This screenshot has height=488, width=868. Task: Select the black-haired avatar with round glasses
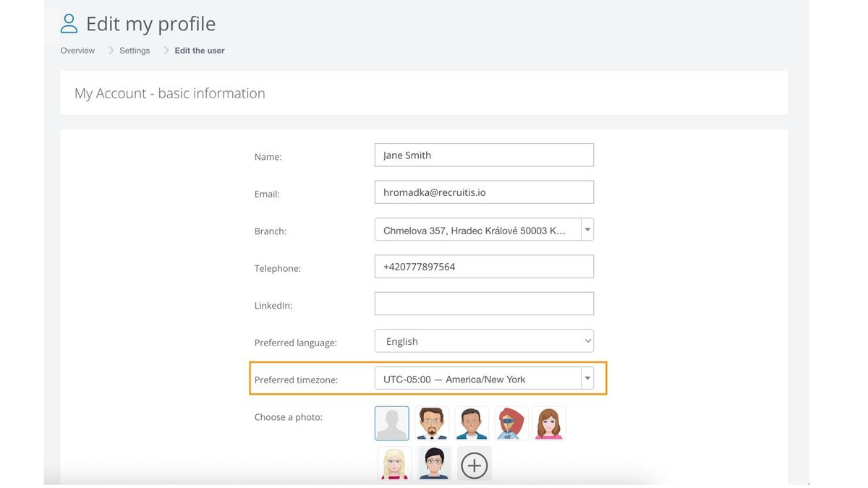(434, 463)
